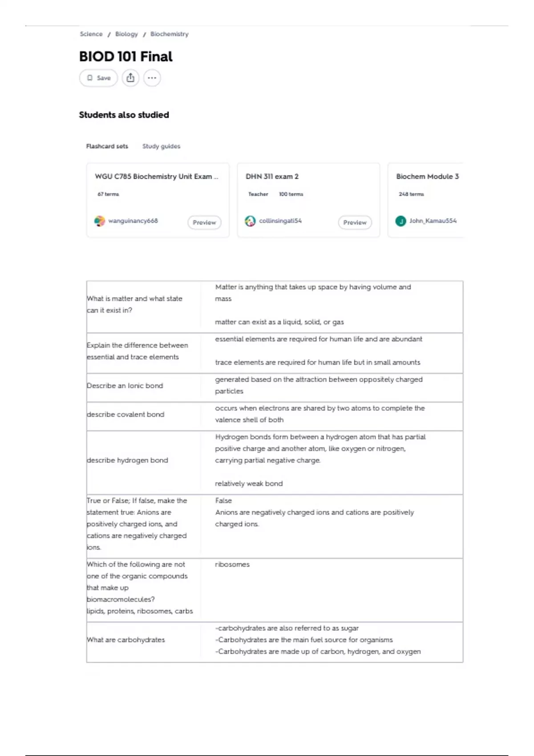Open the DHN 311 exam 2 card title
The image size is (534, 756).
coord(272,177)
